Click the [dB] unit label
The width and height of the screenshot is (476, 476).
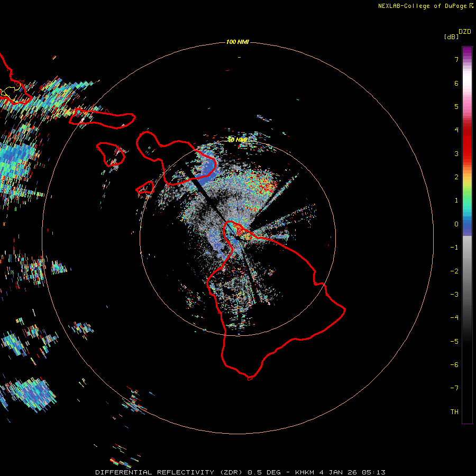pyautogui.click(x=451, y=36)
